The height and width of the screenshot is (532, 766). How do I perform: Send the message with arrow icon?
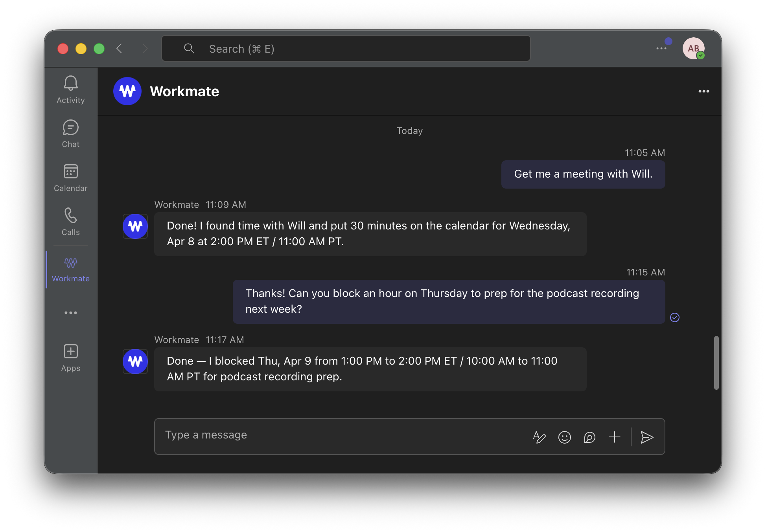click(647, 437)
